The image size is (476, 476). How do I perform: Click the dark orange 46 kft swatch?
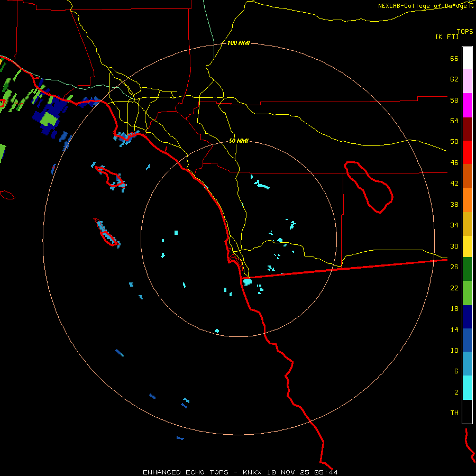coord(467,176)
